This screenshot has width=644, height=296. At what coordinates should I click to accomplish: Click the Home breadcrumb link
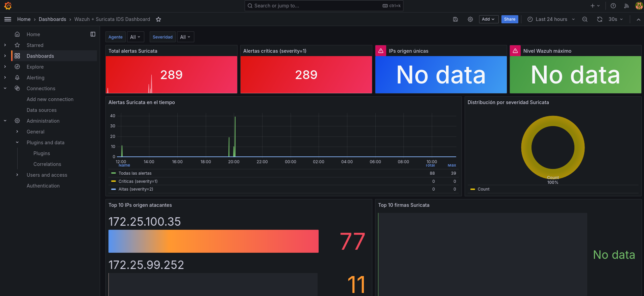[x=24, y=19]
